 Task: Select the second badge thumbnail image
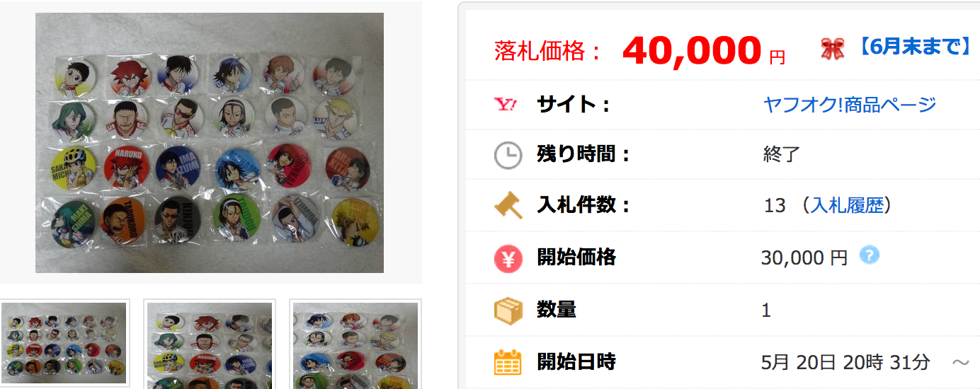(x=210, y=344)
